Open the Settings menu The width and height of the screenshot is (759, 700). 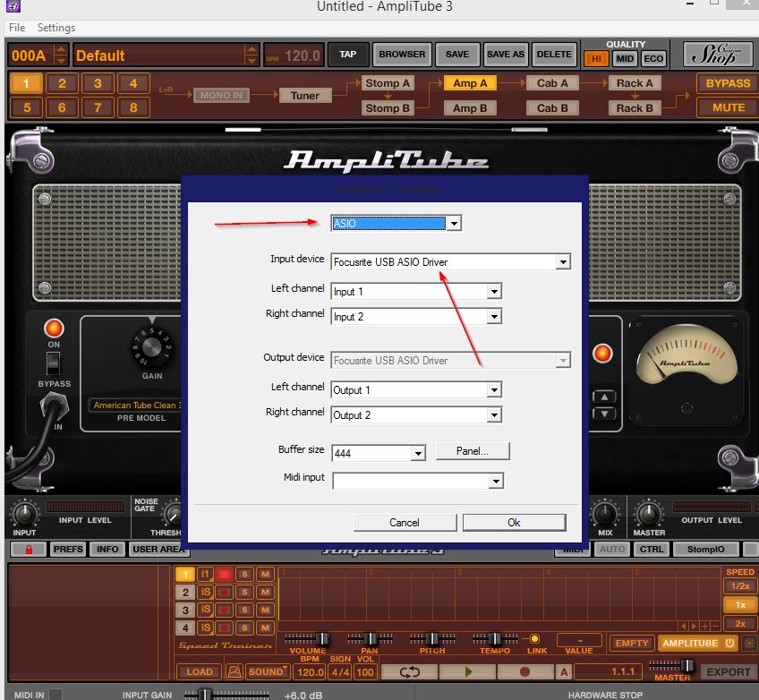coord(56,28)
